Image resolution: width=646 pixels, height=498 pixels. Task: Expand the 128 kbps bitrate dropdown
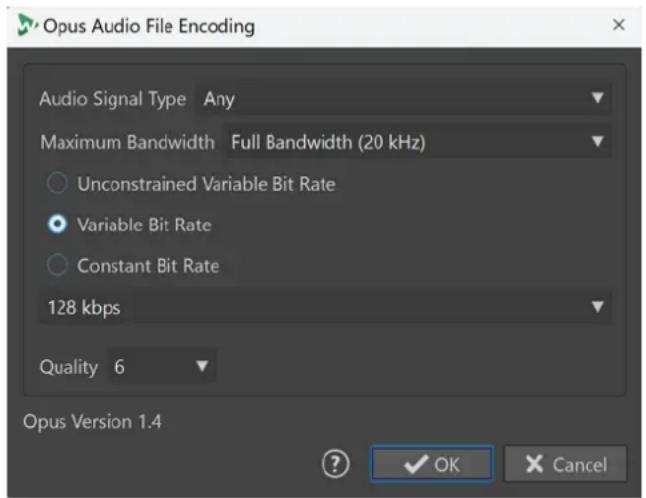click(x=325, y=307)
